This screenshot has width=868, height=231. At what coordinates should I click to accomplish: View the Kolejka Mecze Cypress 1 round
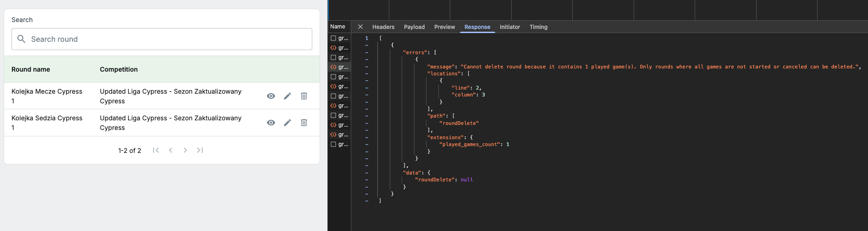tap(271, 96)
